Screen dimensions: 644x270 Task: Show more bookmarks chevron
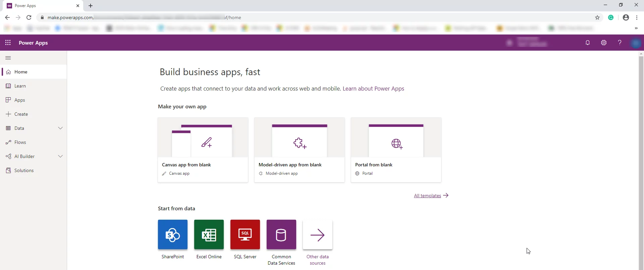coord(636,28)
